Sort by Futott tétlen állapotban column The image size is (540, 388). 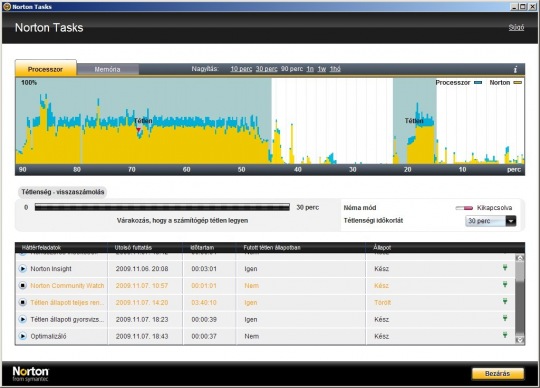[272, 248]
